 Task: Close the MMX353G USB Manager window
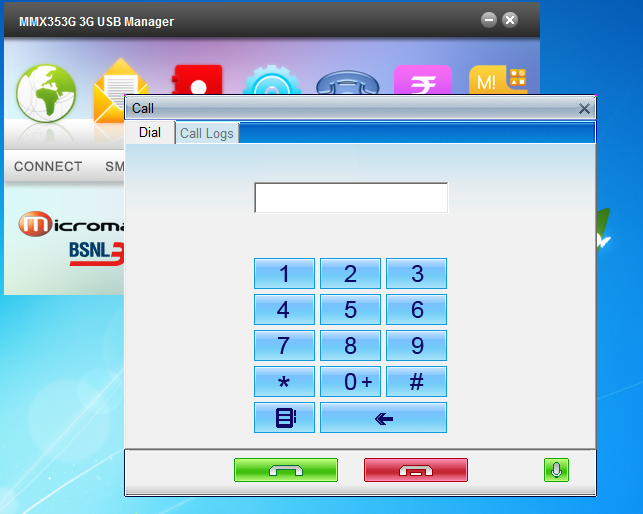point(510,20)
